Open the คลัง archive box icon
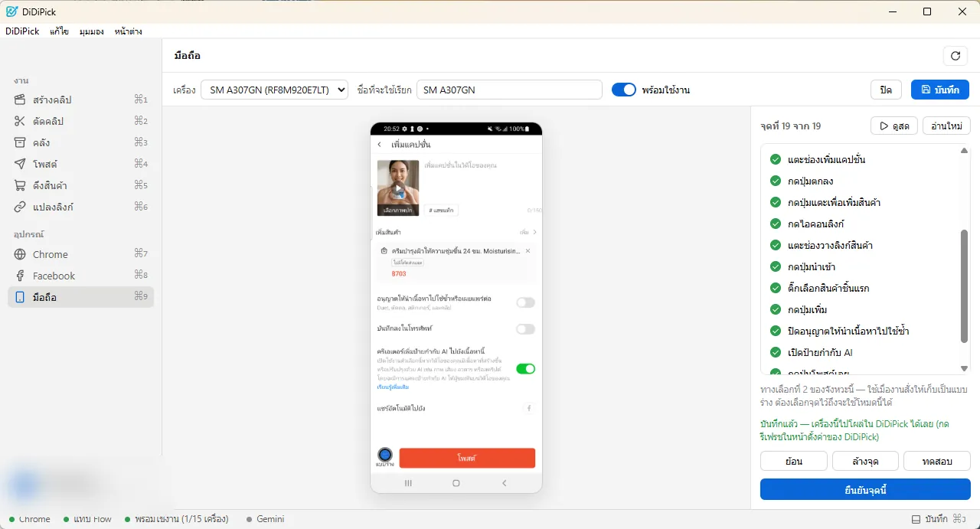 20,142
